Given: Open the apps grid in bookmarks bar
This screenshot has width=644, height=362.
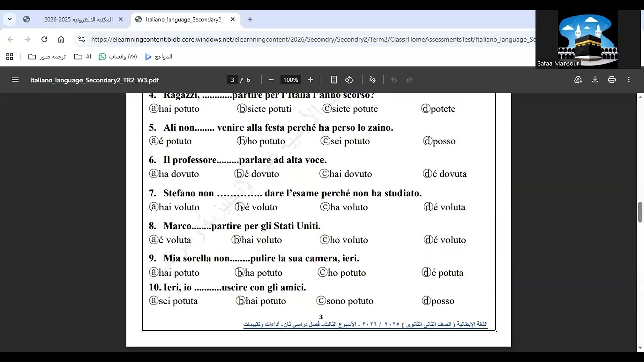Looking at the screenshot, I should point(9,57).
